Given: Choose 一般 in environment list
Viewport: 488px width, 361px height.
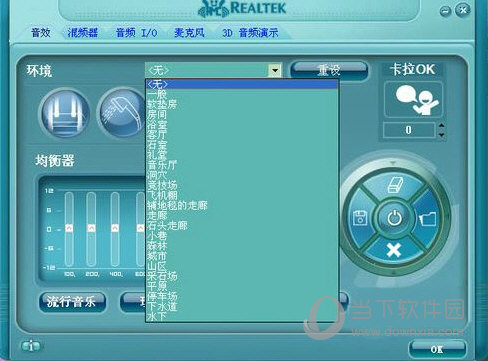Looking at the screenshot, I should coord(242,94).
